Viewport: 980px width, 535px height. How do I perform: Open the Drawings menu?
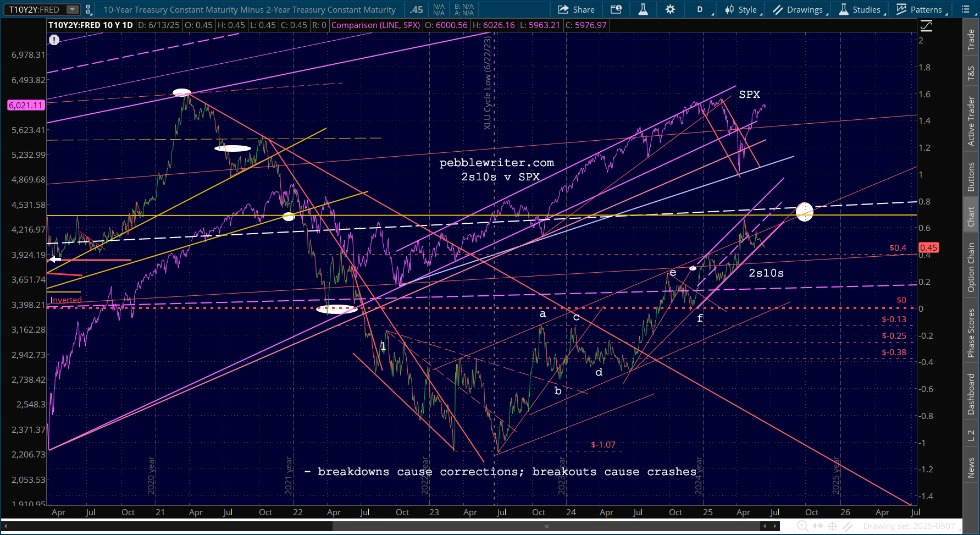click(800, 9)
